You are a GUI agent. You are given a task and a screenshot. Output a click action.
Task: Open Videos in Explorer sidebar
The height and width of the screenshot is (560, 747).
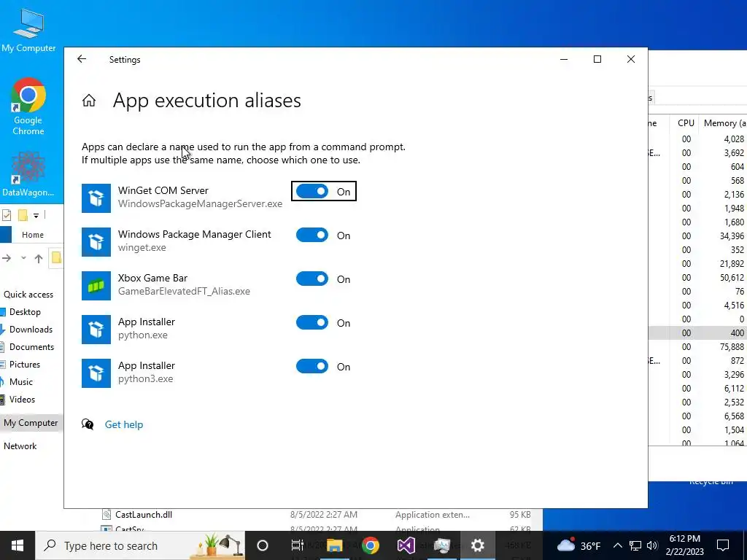[22, 400]
